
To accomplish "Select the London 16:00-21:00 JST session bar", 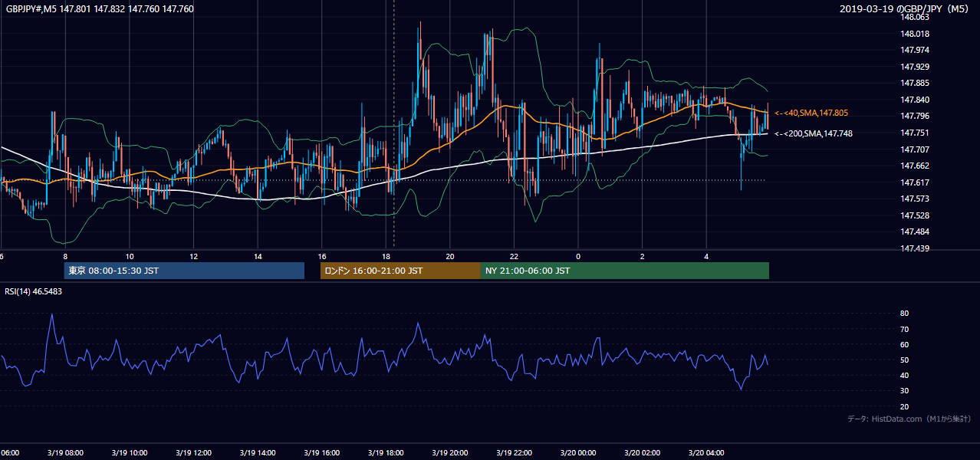I will click(x=400, y=271).
